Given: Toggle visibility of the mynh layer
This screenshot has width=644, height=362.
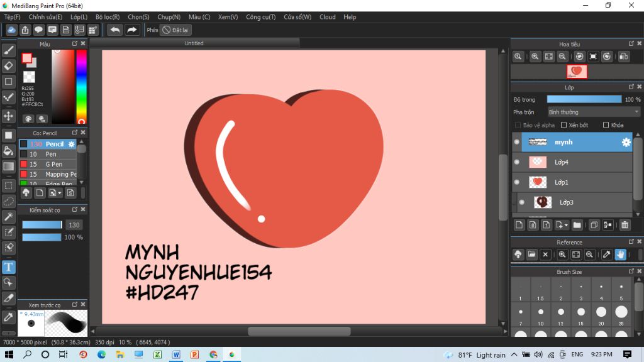Looking at the screenshot, I should 517,142.
